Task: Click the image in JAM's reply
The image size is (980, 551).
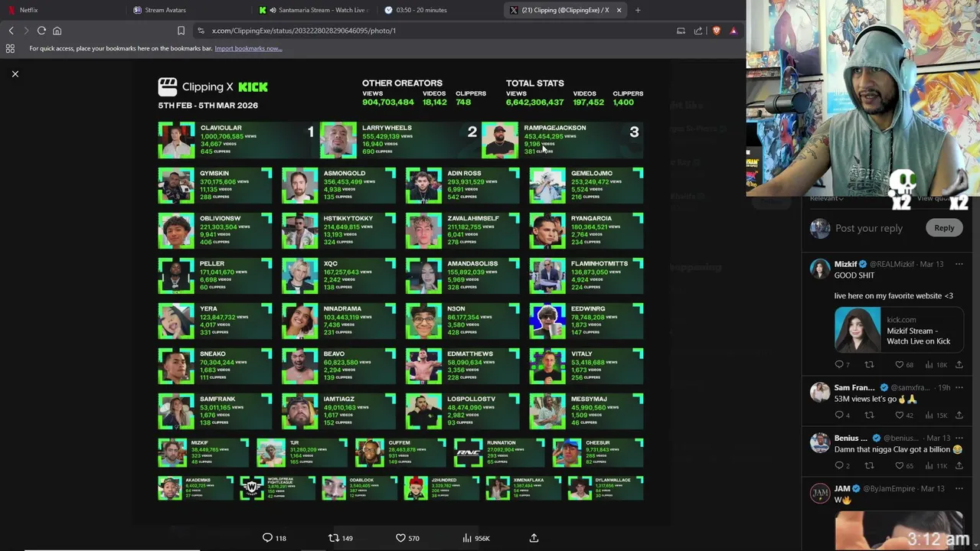Action: click(899, 530)
